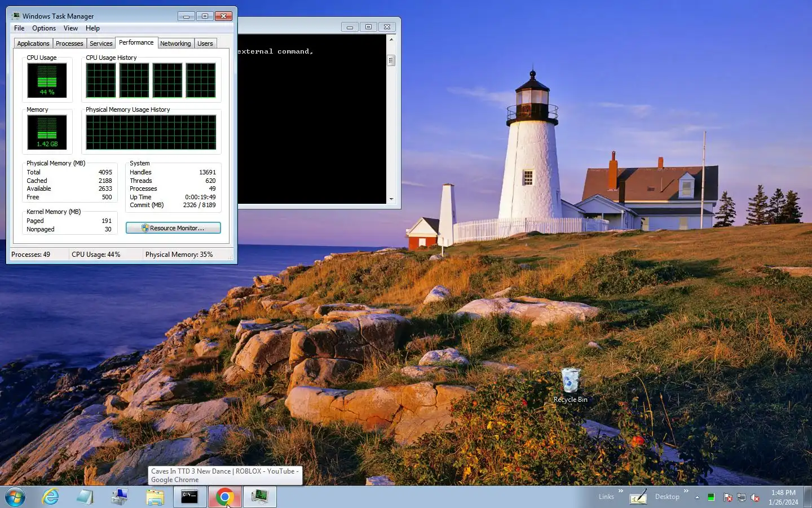The height and width of the screenshot is (508, 812).
Task: Click the 'Kernel Memory (MB)' group label
Action: click(x=54, y=212)
